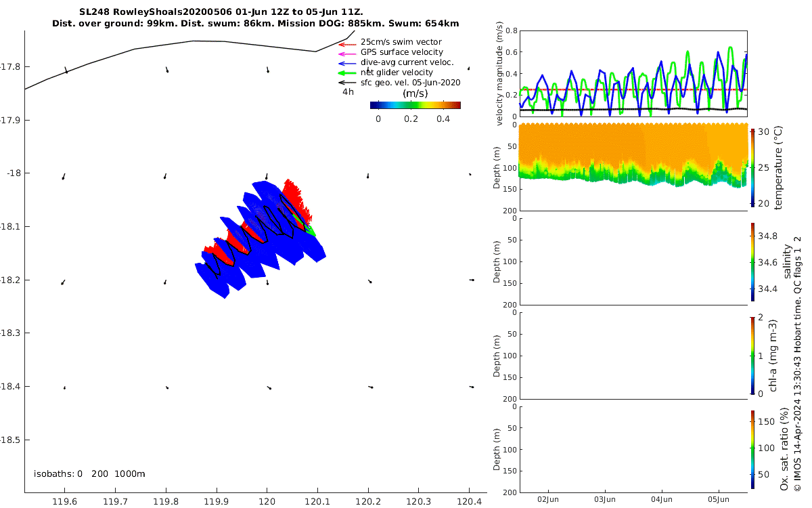Click the temperature depth section plot
The image size is (812, 508).
click(x=633, y=167)
